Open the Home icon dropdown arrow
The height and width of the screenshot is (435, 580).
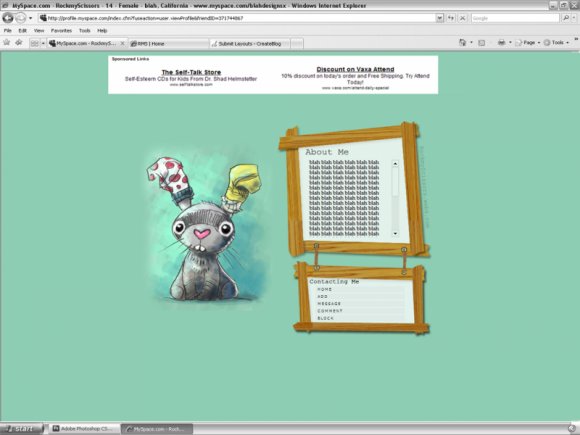coord(471,43)
